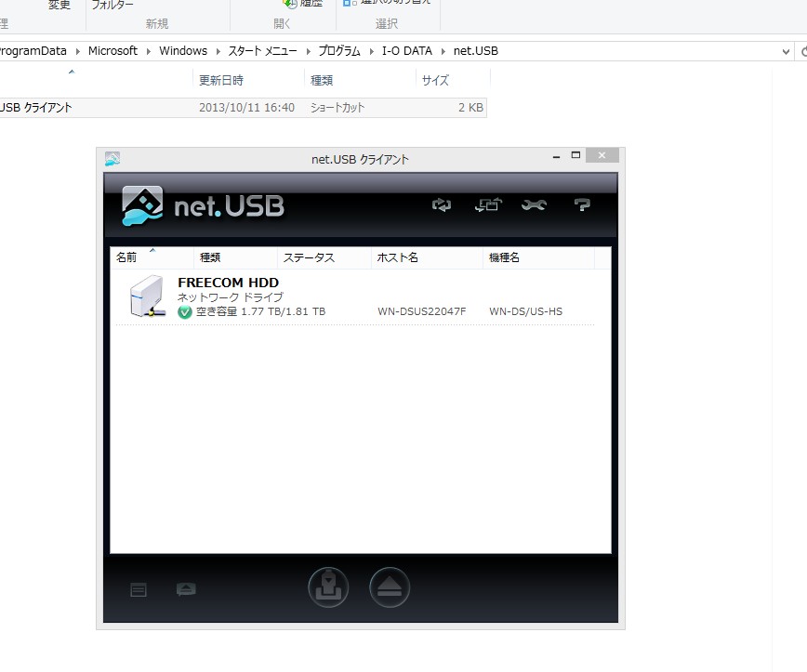Close the net.USB client window
The width and height of the screenshot is (807, 672).
click(602, 155)
